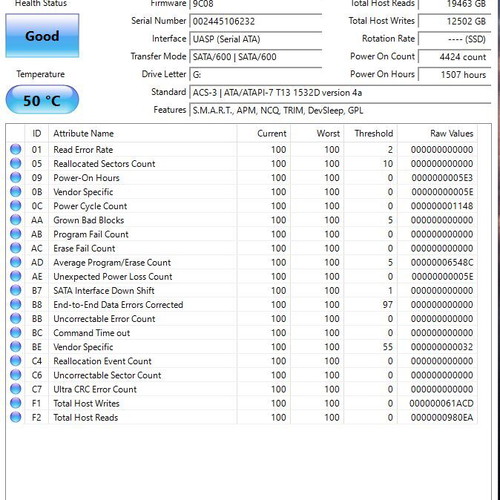Select threshold value 55
This screenshot has width=500, height=500.
pyautogui.click(x=388, y=347)
